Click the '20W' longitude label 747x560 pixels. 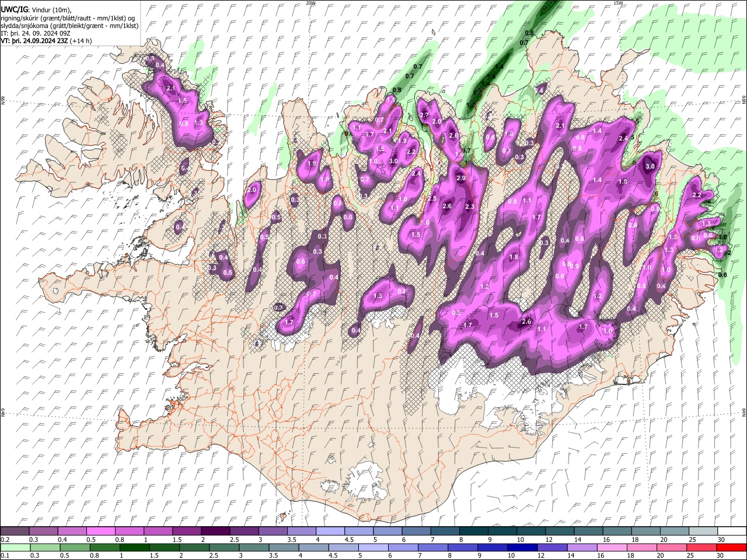tap(310, 3)
